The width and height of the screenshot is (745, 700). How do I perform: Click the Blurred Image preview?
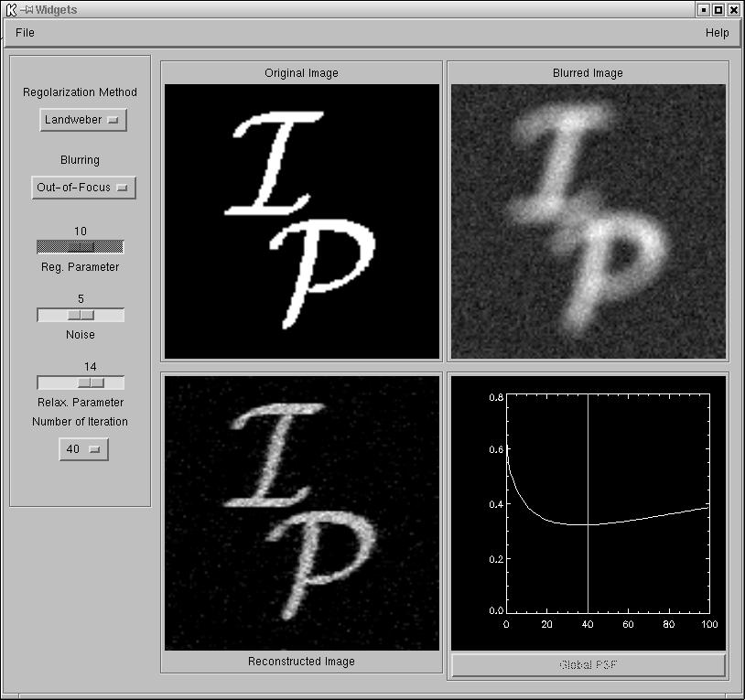(x=588, y=221)
